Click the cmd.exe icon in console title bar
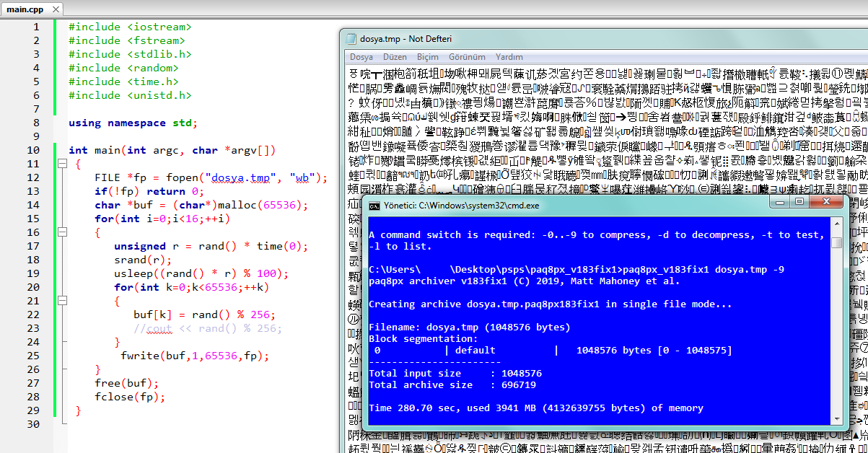 pyautogui.click(x=374, y=206)
